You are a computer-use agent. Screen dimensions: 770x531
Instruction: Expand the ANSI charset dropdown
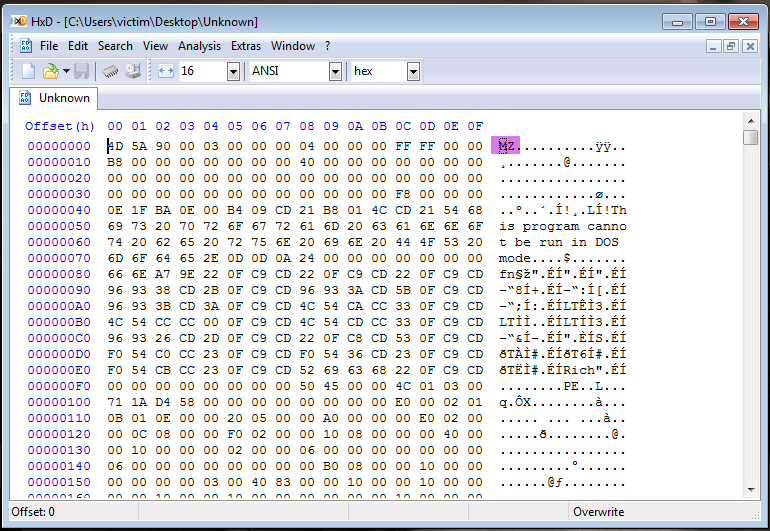pyautogui.click(x=335, y=71)
